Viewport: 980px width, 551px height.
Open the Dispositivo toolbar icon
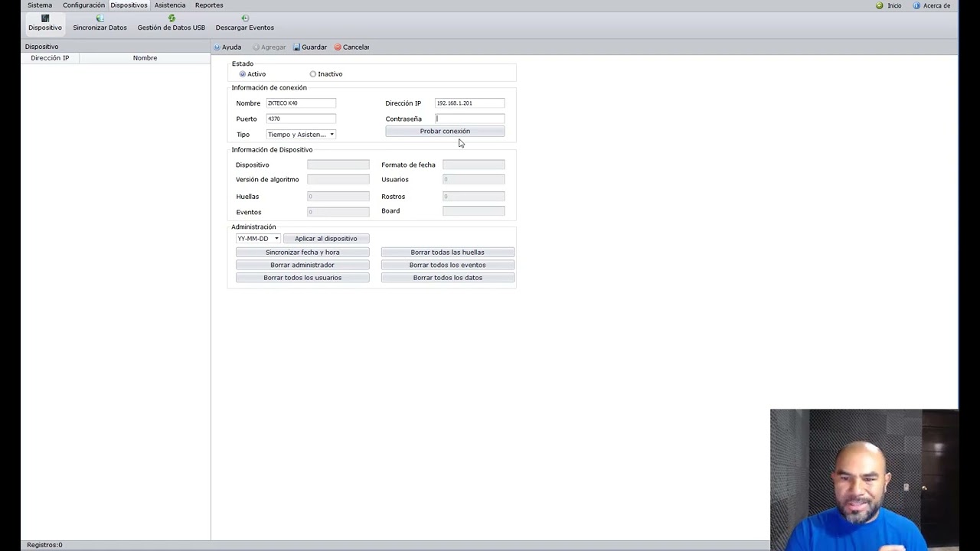(45, 18)
